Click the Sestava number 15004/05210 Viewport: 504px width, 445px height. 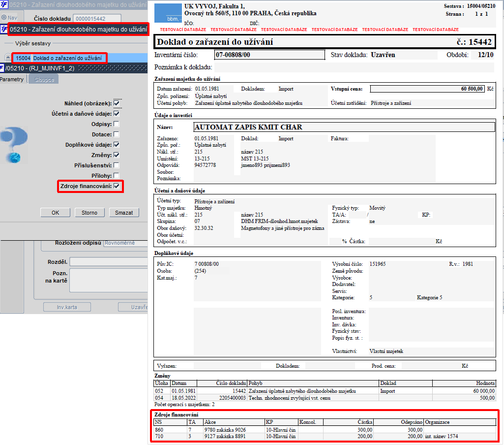tap(481, 6)
